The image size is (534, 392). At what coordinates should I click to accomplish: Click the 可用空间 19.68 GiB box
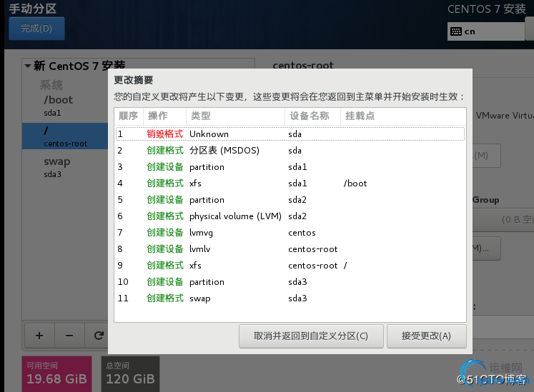tap(57, 373)
